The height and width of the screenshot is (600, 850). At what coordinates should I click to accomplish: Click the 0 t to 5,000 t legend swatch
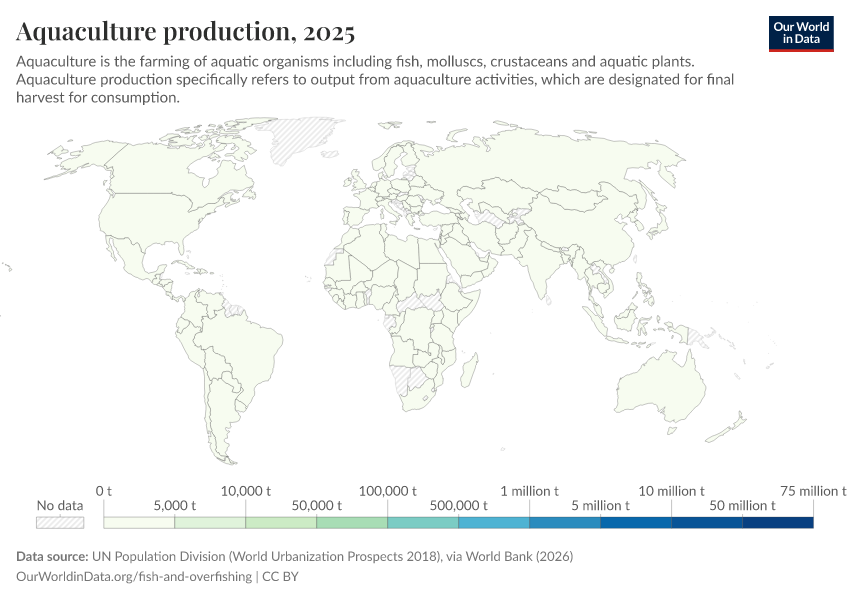pyautogui.click(x=139, y=522)
